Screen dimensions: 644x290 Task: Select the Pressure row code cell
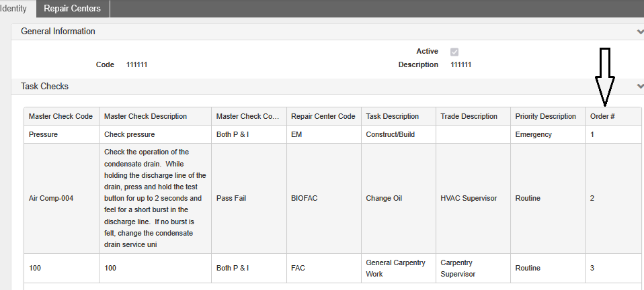click(x=44, y=134)
